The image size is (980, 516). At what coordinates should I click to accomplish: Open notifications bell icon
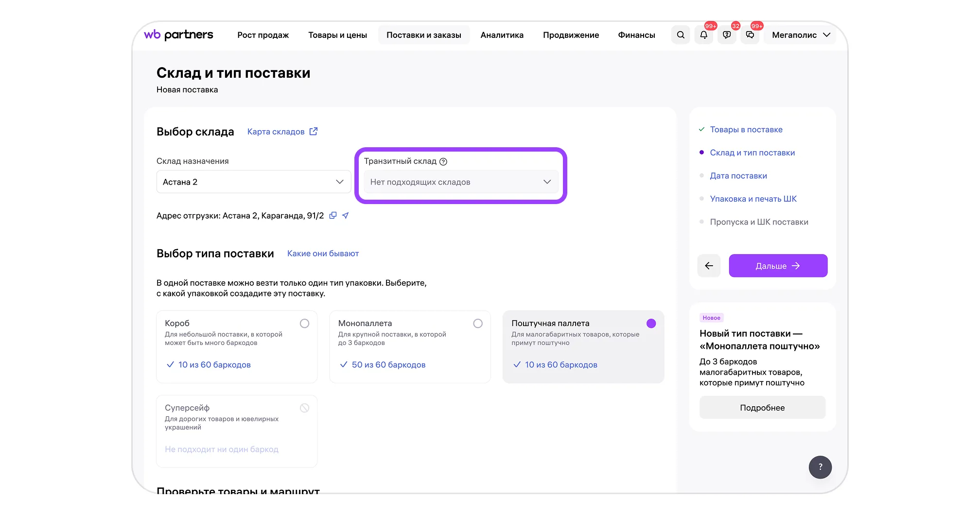(x=703, y=35)
